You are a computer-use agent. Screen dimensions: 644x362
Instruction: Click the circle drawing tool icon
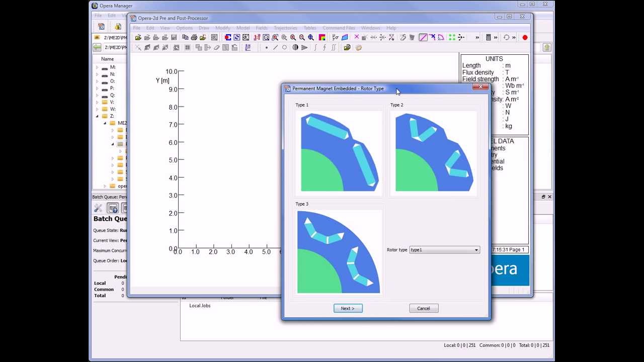click(x=285, y=47)
